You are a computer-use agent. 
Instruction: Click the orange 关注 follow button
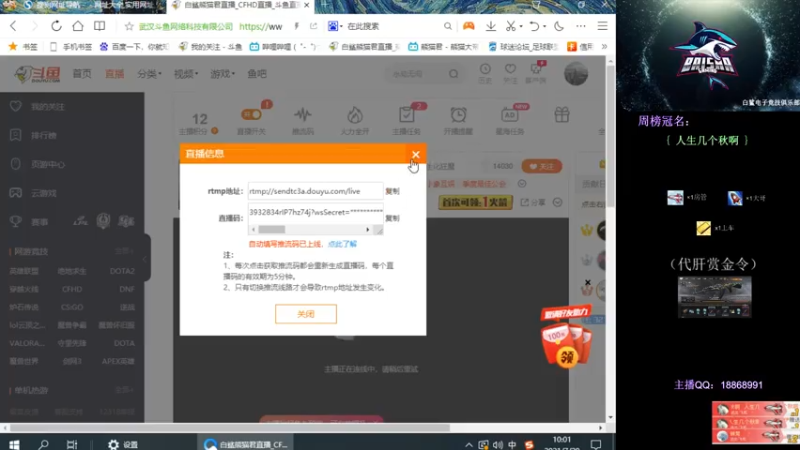(x=541, y=166)
